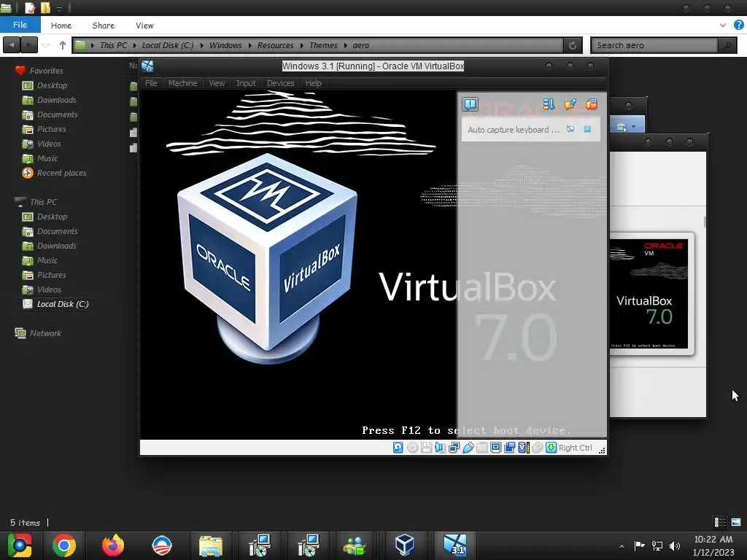Screen dimensions: 747x560
Task: Open the VirtualBox VM View menu
Action: 217,83
